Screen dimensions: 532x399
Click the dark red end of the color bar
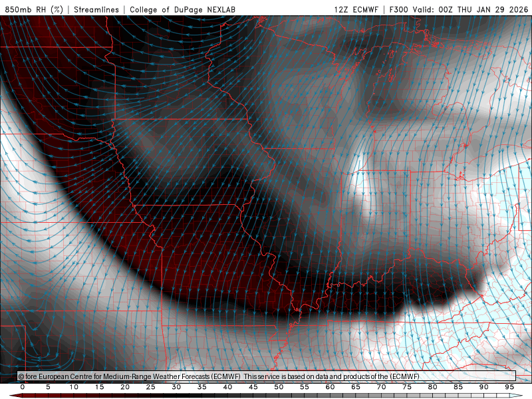coord(15,396)
